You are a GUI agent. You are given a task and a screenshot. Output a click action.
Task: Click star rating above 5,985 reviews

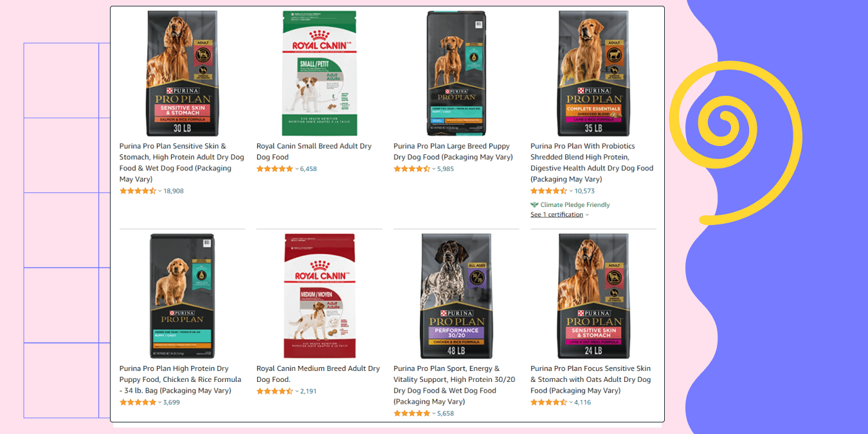coord(411,169)
